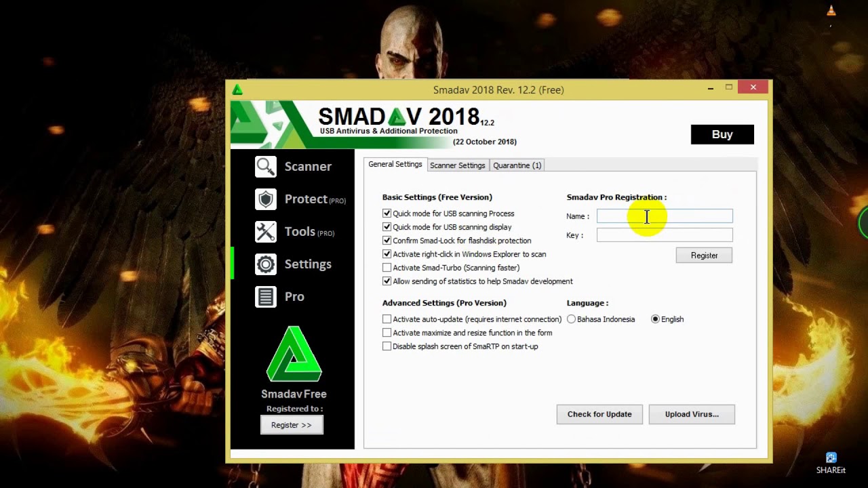Click the VLC cone icon on desktop
The image size is (868, 488).
(x=831, y=11)
